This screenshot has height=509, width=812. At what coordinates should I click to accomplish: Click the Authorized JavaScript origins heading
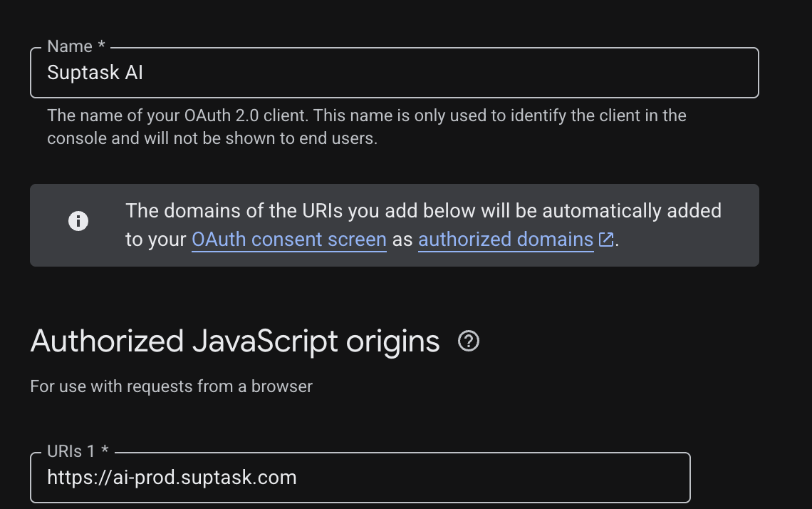(235, 341)
